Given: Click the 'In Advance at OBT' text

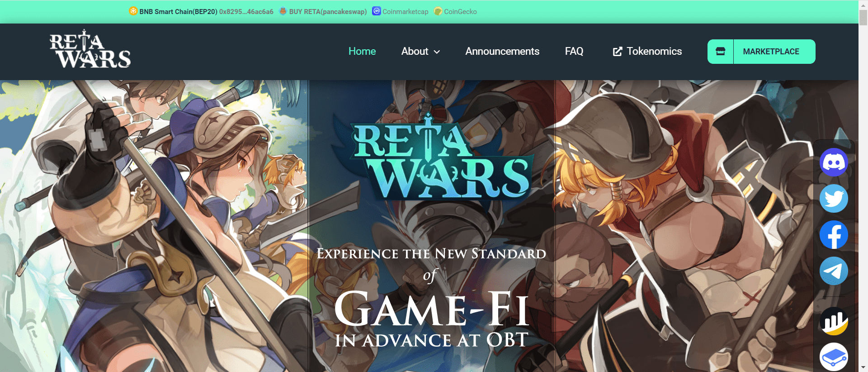Looking at the screenshot, I should [432, 340].
